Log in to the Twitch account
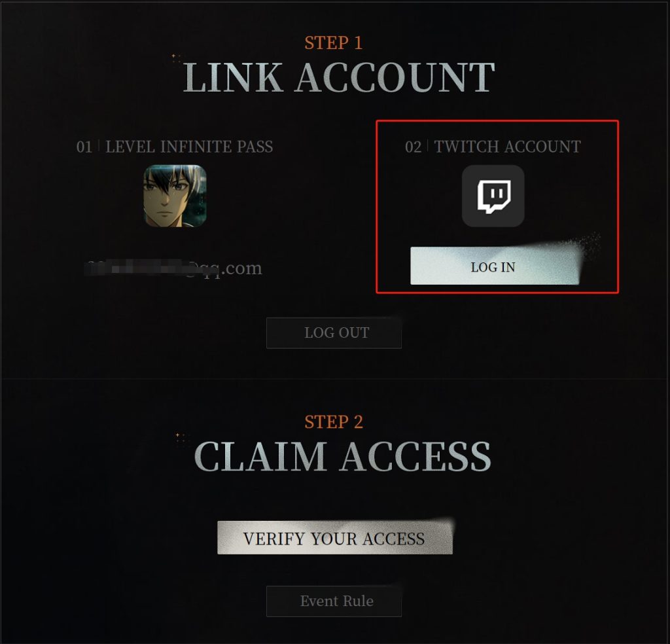Viewport: 670px width, 644px height. 495,266
